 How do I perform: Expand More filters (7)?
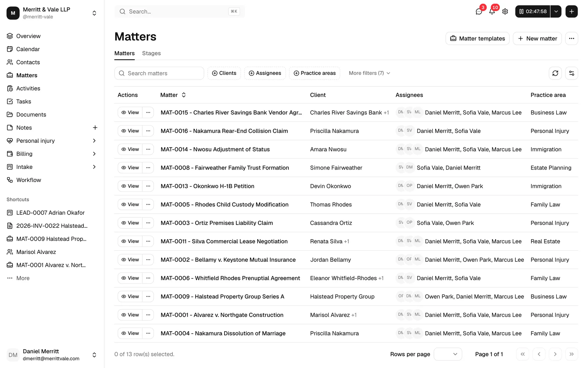[x=369, y=73]
